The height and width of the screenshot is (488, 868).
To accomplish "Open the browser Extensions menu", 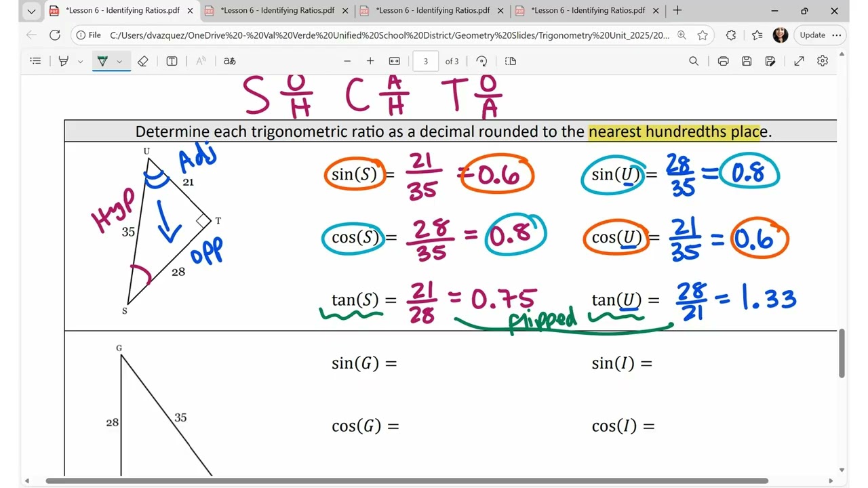I will (x=731, y=35).
